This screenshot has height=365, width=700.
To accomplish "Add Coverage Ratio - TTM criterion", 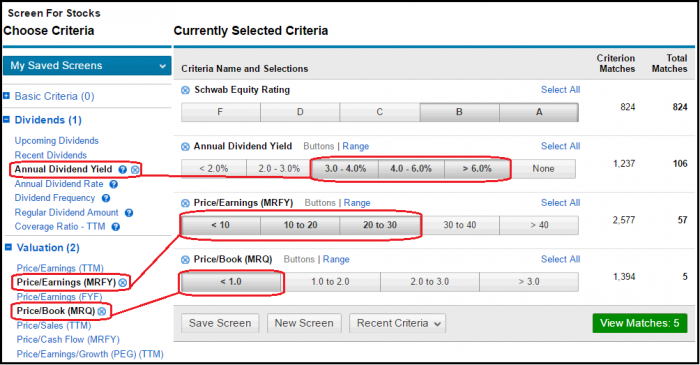I will pyautogui.click(x=60, y=227).
